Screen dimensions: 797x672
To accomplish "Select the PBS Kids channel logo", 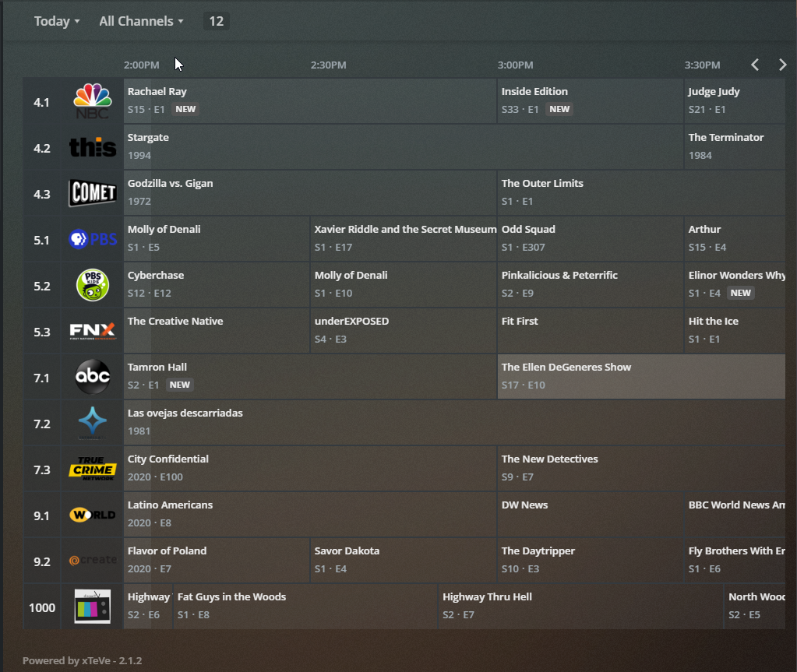I will [x=92, y=285].
